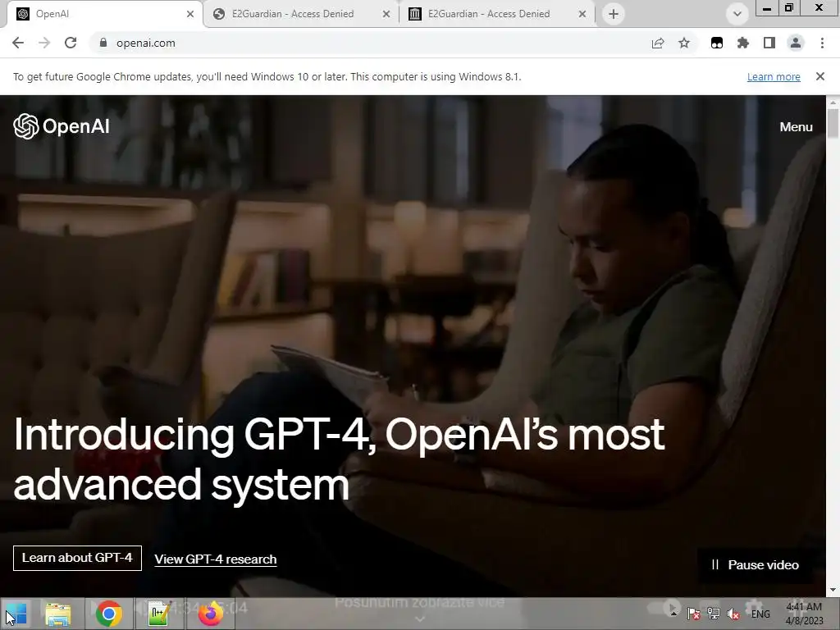Viewport: 840px width, 630px height.
Task: Reload the openai.com page
Action: click(x=71, y=43)
